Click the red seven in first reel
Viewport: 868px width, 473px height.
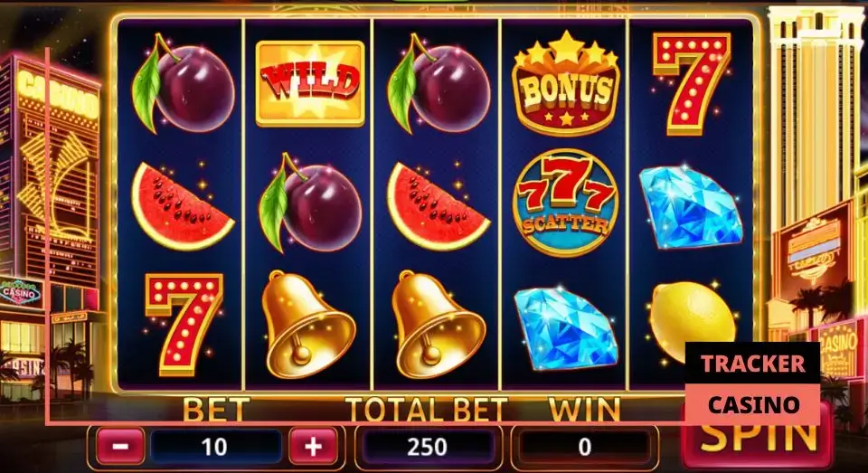click(x=184, y=324)
